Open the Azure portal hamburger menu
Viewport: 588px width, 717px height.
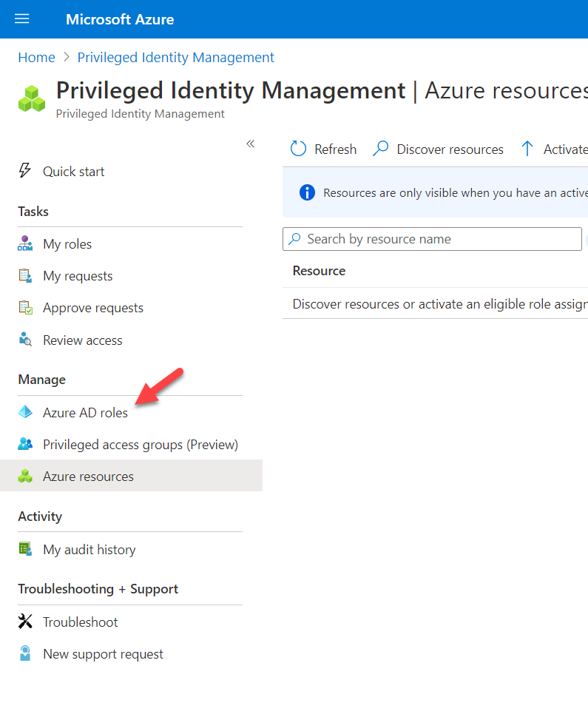21,18
